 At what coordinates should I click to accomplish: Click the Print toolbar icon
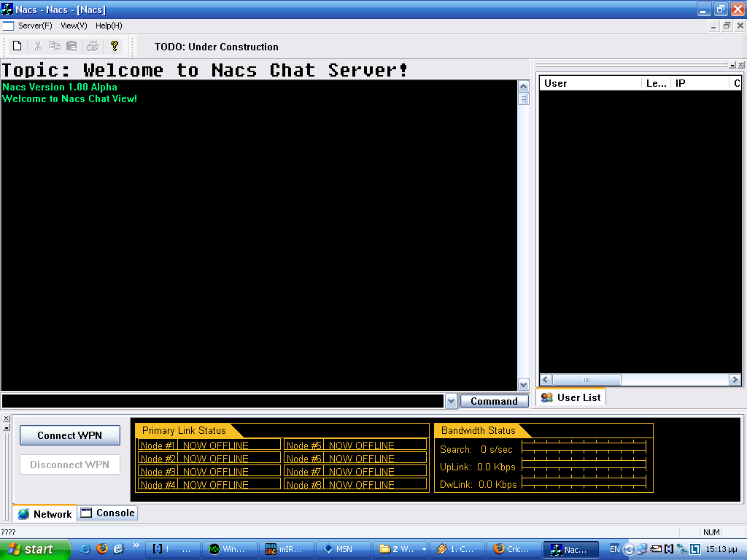[93, 47]
